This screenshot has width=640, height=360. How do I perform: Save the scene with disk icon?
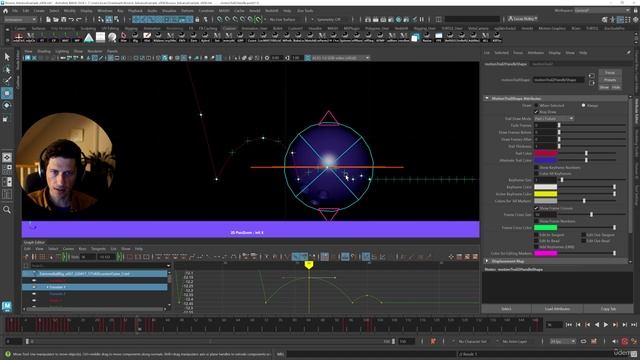(x=63, y=19)
